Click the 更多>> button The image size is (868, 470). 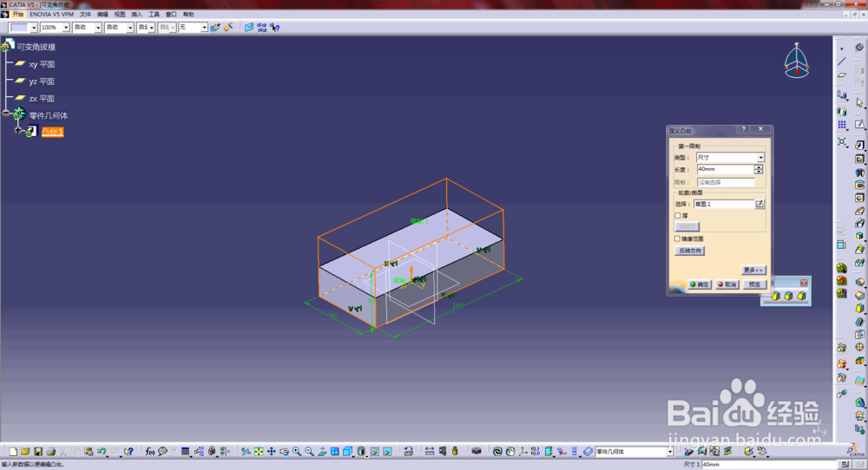[753, 270]
